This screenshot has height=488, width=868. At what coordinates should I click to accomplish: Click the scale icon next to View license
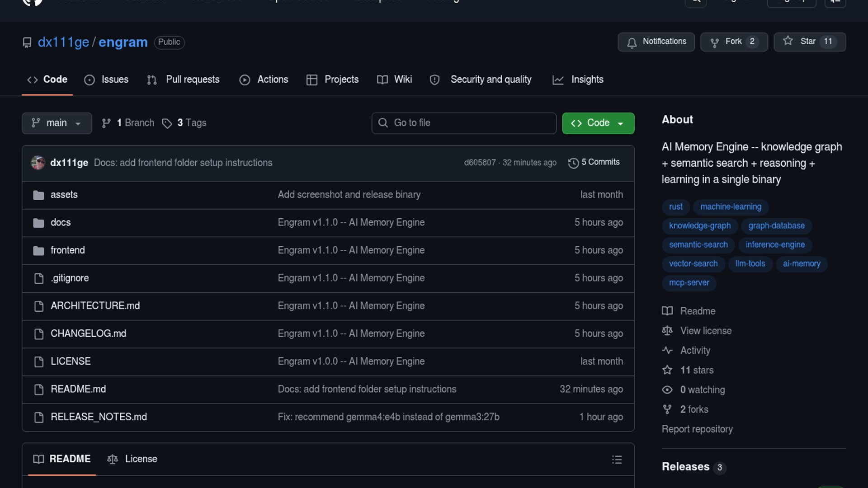[667, 331]
